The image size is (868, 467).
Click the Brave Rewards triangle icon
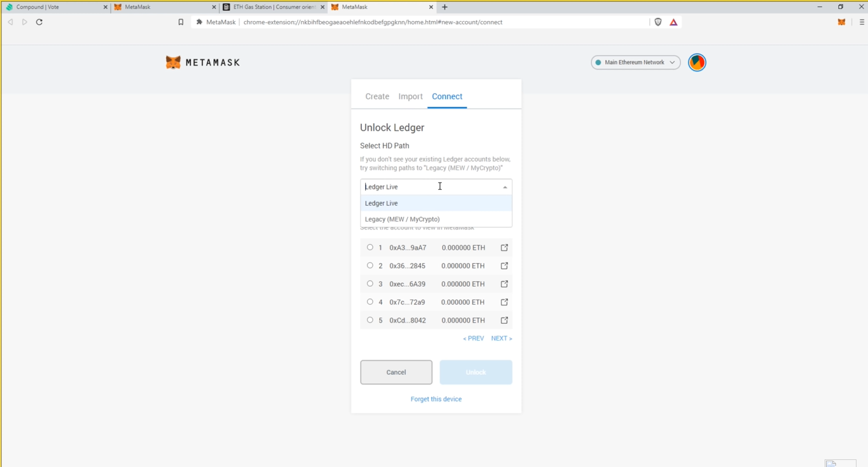[x=673, y=22]
